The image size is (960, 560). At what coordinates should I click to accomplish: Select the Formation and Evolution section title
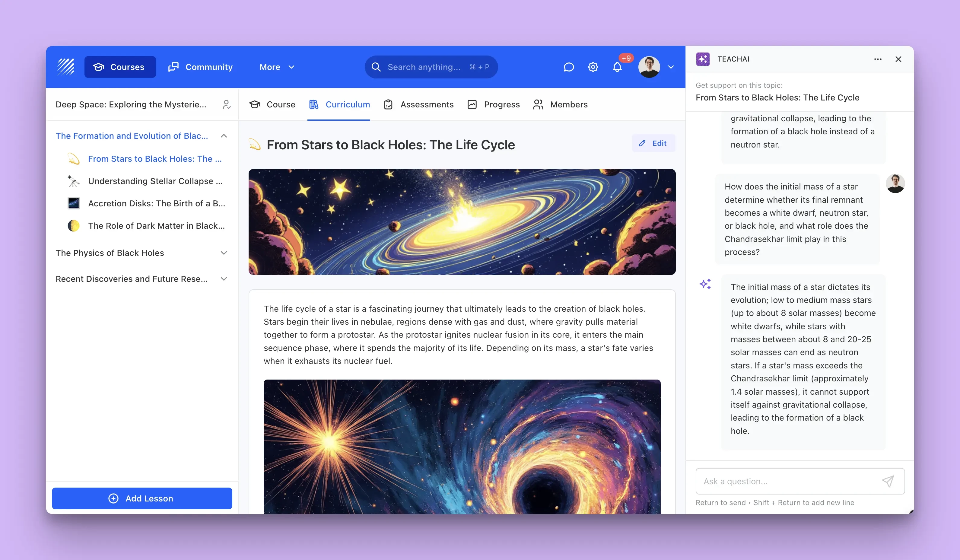point(132,136)
